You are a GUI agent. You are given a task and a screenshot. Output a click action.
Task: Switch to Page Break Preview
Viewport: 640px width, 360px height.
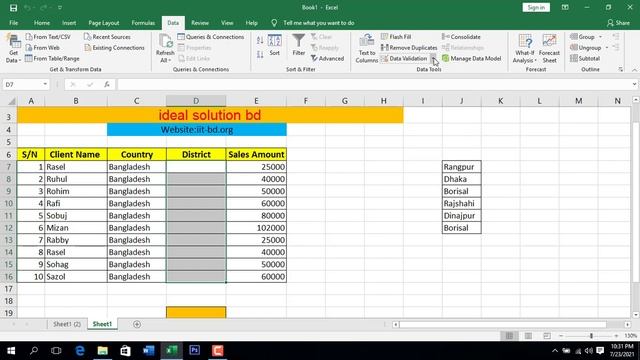click(547, 336)
